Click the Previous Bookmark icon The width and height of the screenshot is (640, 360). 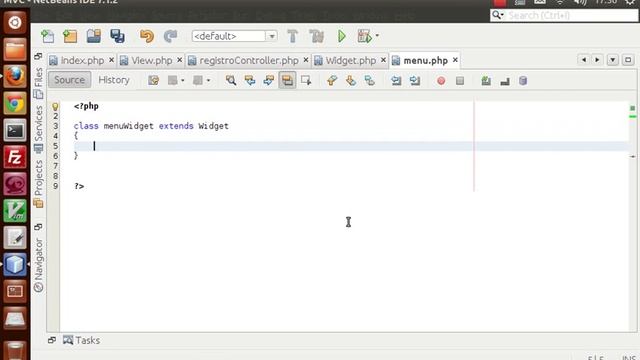click(332, 80)
